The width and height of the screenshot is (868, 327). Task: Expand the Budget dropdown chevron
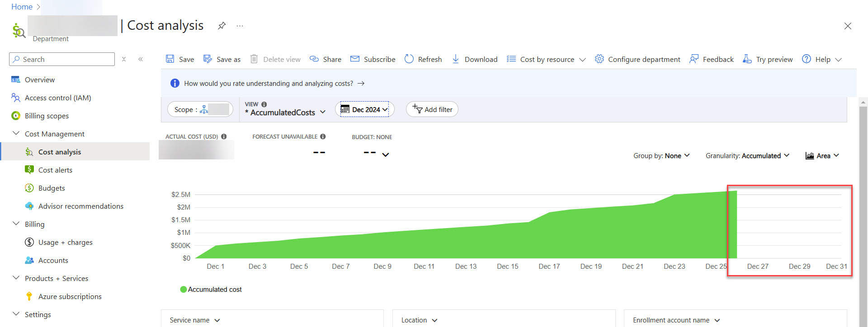pyautogui.click(x=386, y=155)
